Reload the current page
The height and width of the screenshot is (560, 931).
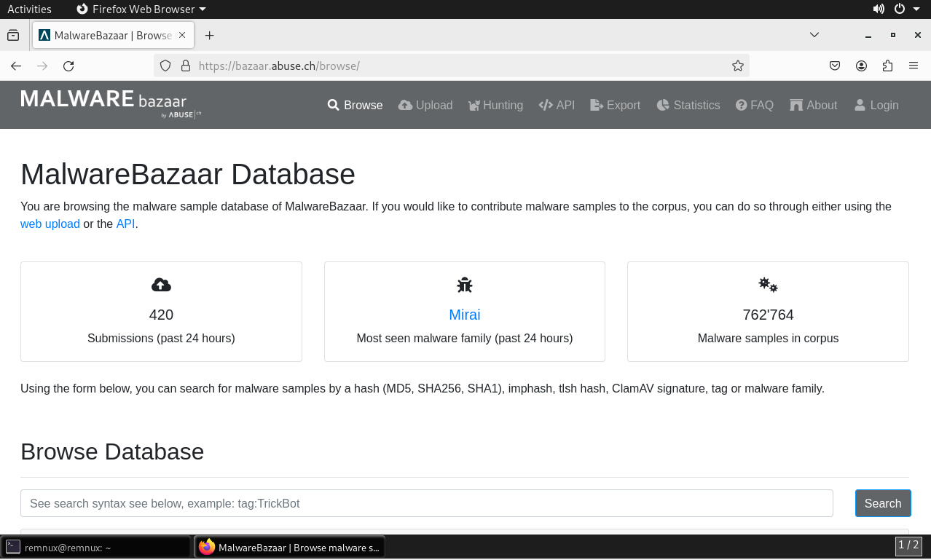pyautogui.click(x=68, y=66)
